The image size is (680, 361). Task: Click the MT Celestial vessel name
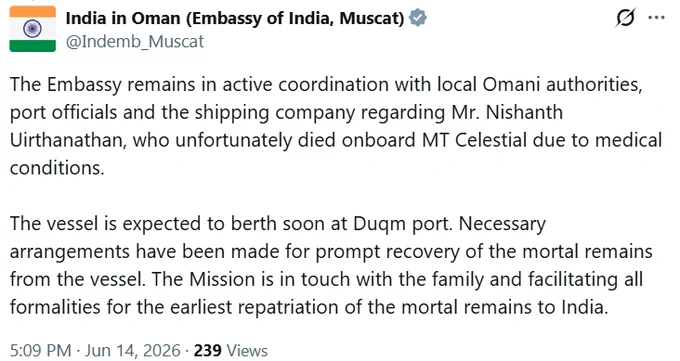coord(474,140)
